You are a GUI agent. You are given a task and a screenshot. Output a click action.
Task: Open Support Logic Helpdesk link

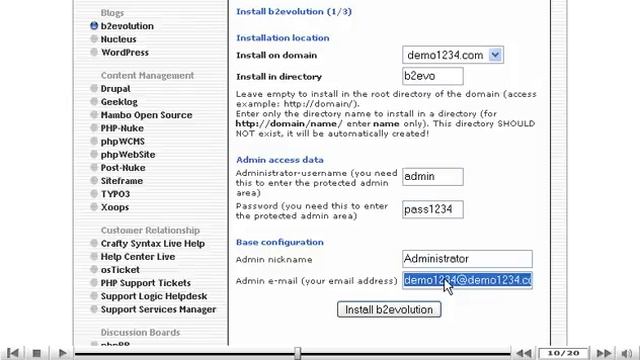click(154, 296)
